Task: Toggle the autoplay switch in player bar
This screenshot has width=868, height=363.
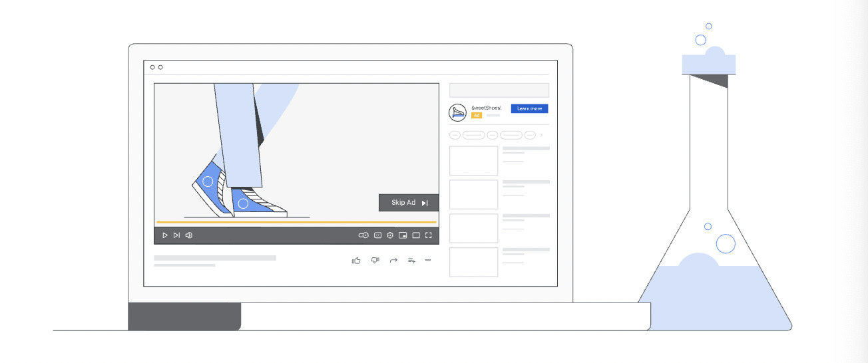Action: [x=363, y=235]
